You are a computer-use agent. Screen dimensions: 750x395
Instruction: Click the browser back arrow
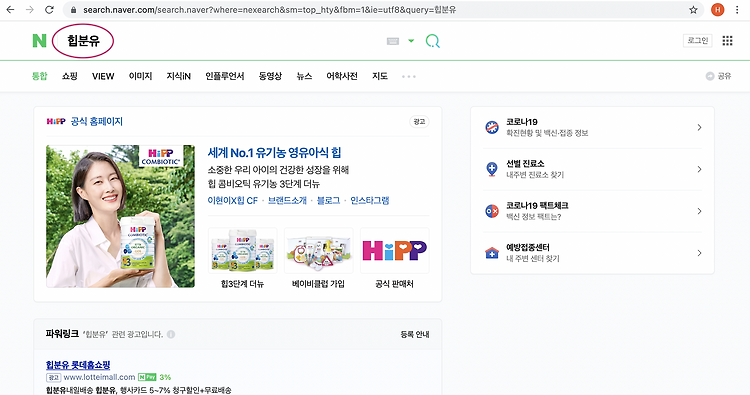click(x=10, y=10)
